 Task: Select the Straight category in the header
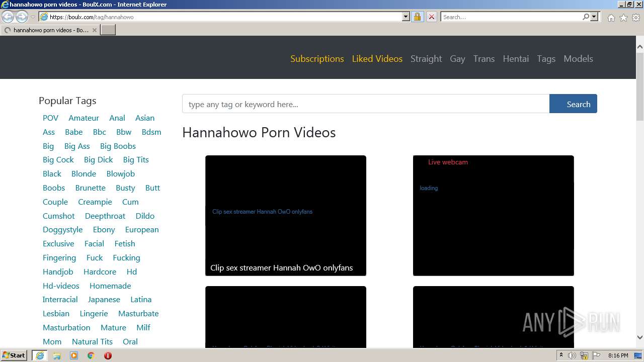[x=426, y=58]
